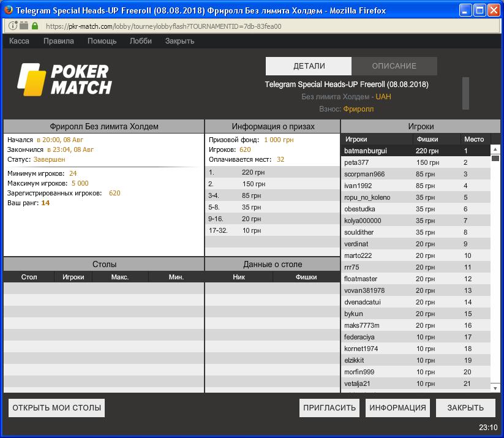The image size is (504, 438).
Task: Click the tournament description scrollbar
Action: coord(465,93)
